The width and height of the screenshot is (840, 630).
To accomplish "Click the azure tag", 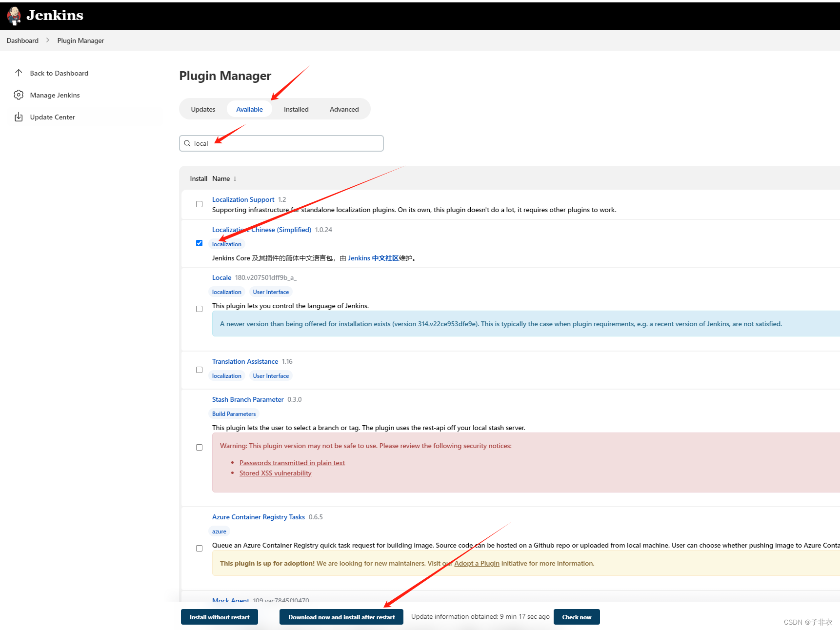I will click(x=219, y=532).
